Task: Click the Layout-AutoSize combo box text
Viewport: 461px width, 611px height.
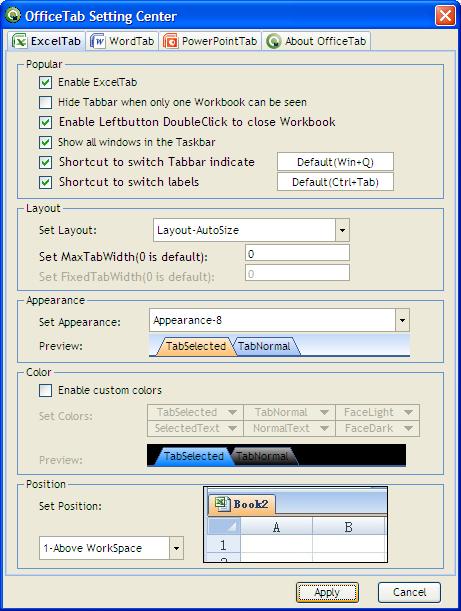Action: point(198,230)
